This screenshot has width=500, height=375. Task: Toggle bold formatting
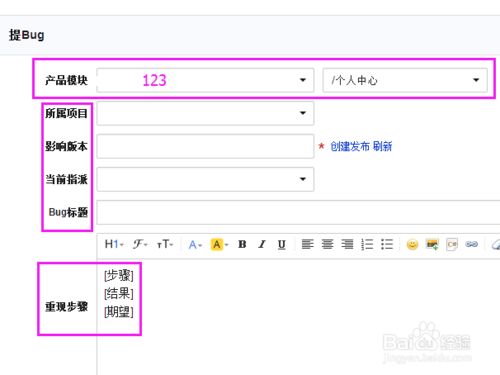coord(242,244)
